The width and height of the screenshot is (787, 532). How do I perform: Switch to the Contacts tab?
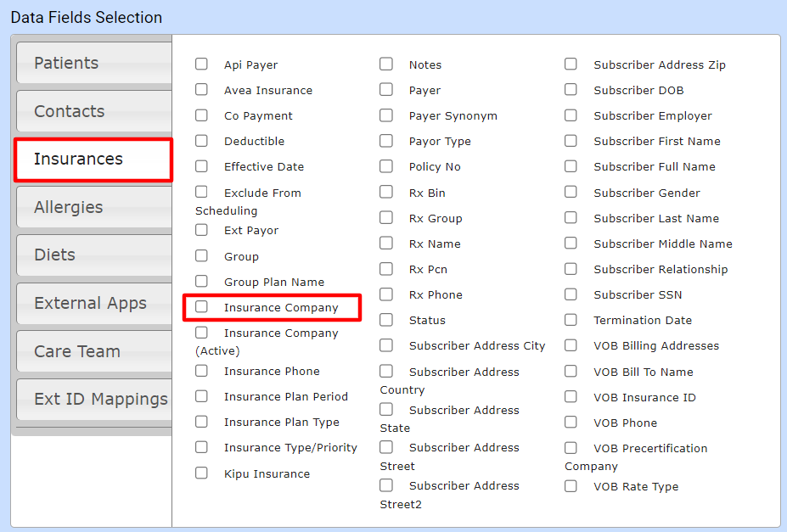[93, 112]
